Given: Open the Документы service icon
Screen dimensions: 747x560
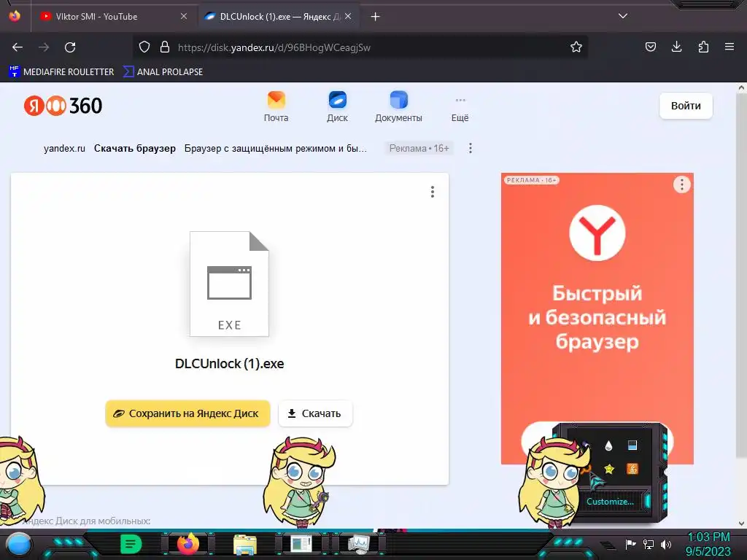Looking at the screenshot, I should click(x=398, y=106).
